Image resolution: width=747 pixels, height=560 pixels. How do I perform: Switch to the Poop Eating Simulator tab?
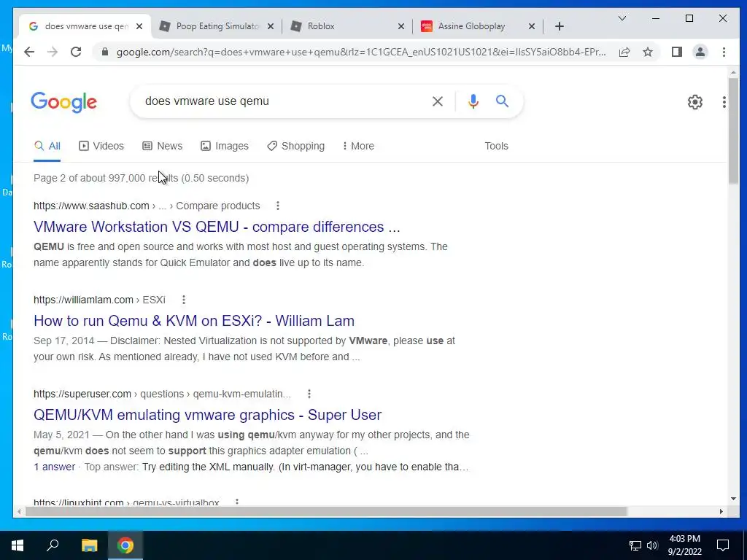[217, 26]
